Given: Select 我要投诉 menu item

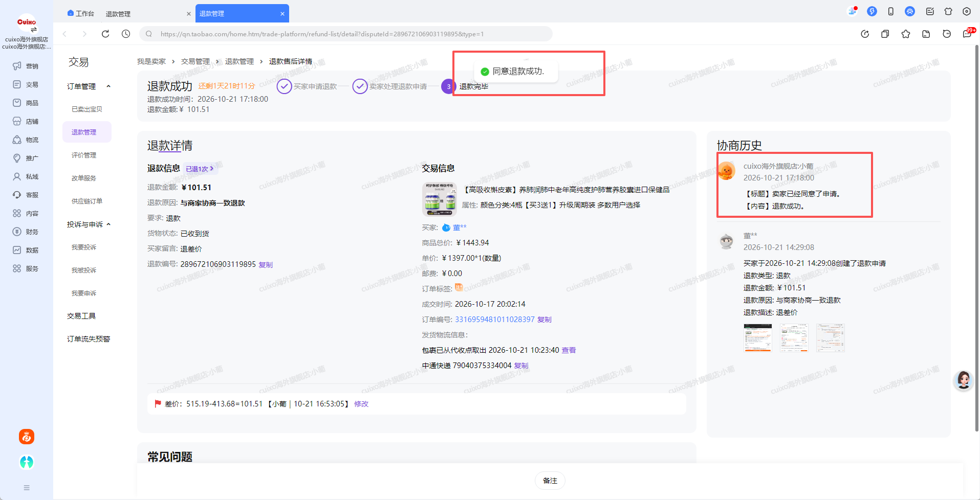Looking at the screenshot, I should point(84,247).
